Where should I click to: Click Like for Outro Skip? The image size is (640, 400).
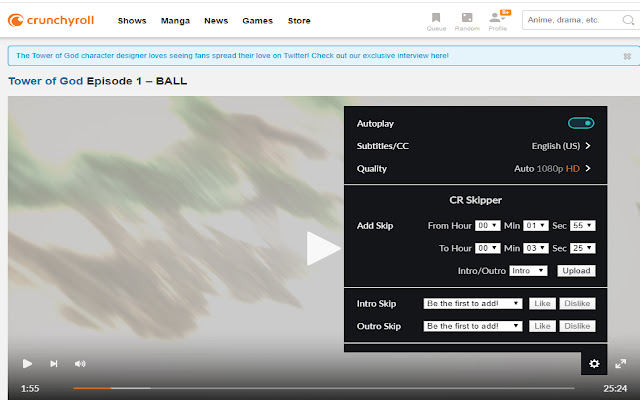542,326
